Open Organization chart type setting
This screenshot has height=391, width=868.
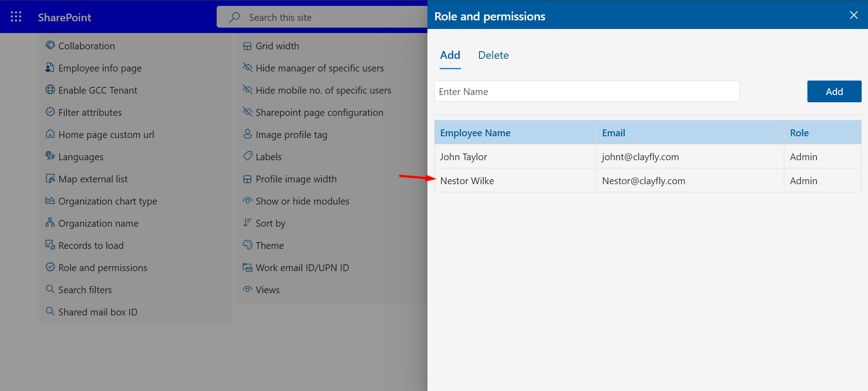tap(108, 201)
